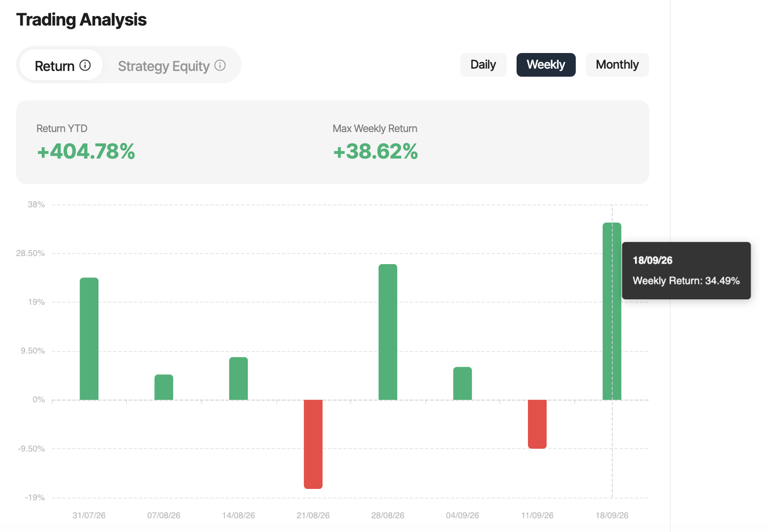Click the tooltip text 'Weekly Return: 34.49%'
768x532 pixels.
[686, 281]
